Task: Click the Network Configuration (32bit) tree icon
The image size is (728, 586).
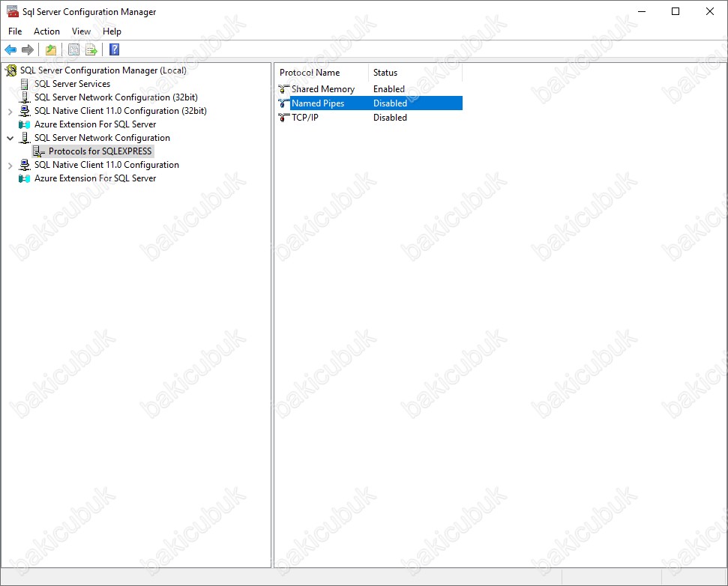Action: tap(25, 97)
